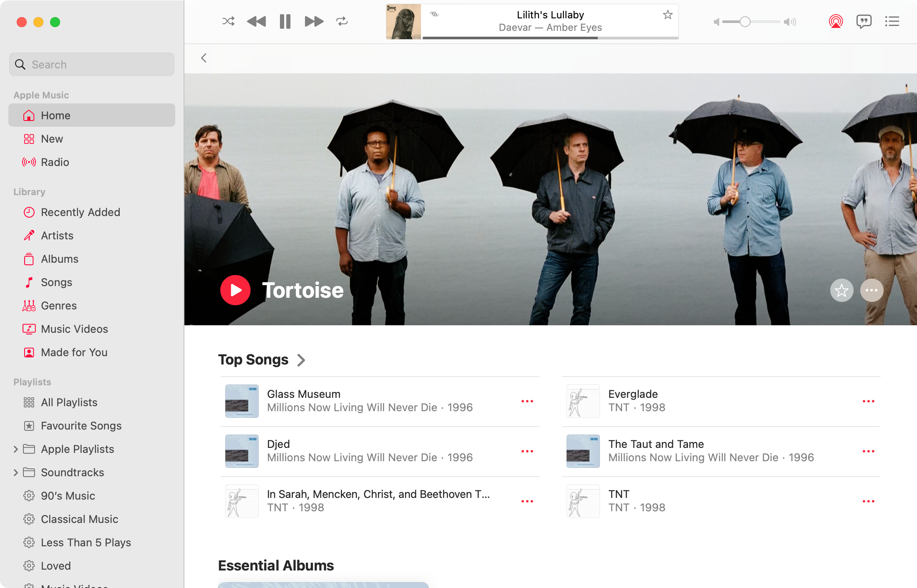This screenshot has width=917, height=588.
Task: Select the Soundtracks folder
Action: pyautogui.click(x=92, y=472)
